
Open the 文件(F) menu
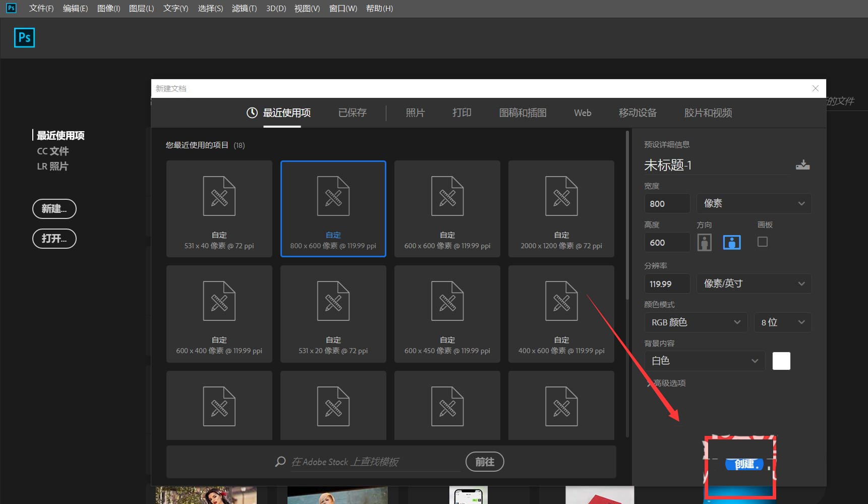[x=41, y=9]
